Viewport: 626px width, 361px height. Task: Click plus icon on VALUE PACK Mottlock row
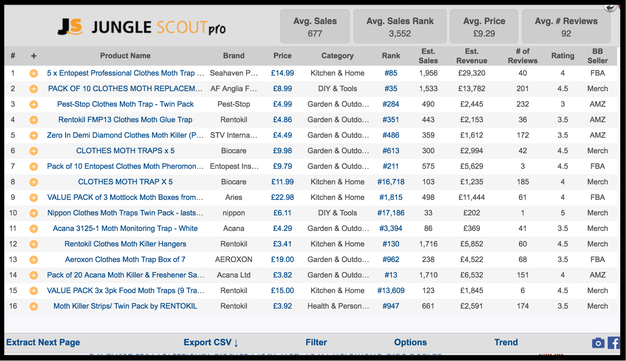pyautogui.click(x=34, y=198)
